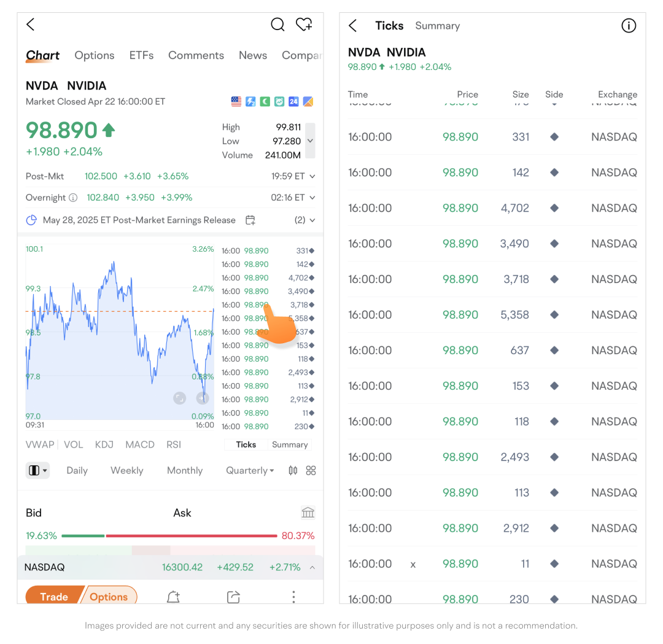Select the Weekly chart interval

[126, 470]
